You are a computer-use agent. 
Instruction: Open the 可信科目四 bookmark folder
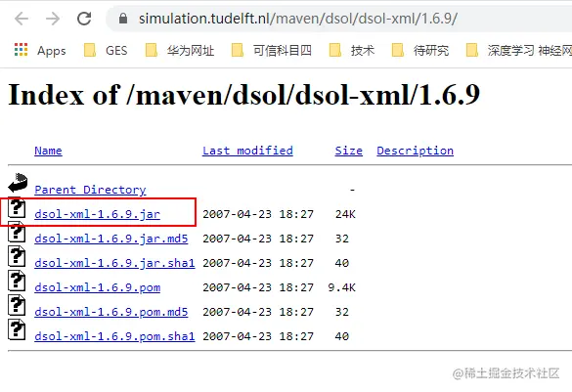(272, 50)
